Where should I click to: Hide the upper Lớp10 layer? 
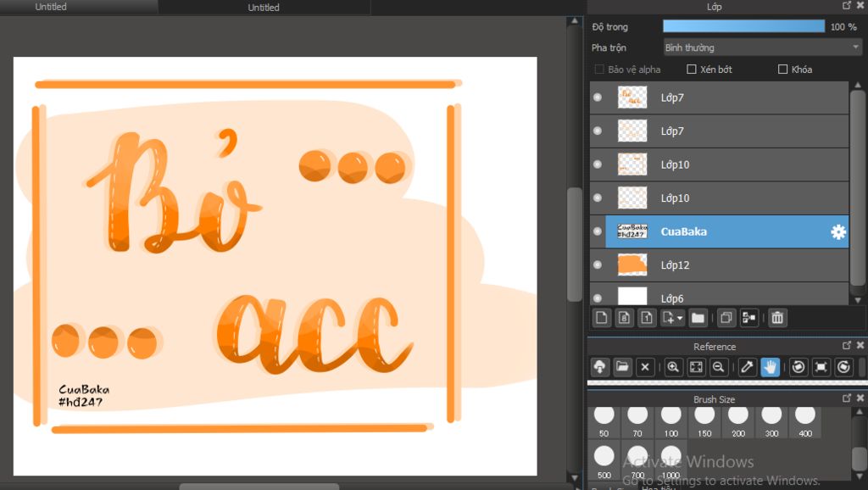[598, 164]
